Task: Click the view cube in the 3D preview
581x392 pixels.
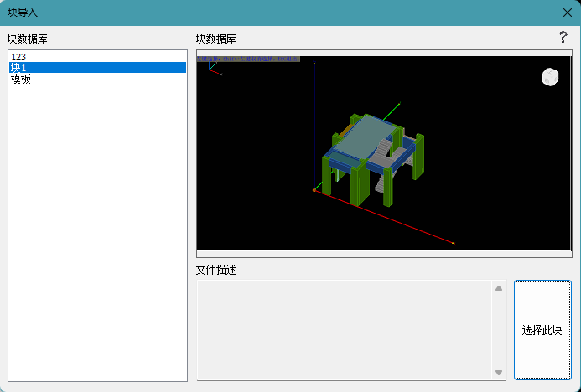Action: coord(549,77)
